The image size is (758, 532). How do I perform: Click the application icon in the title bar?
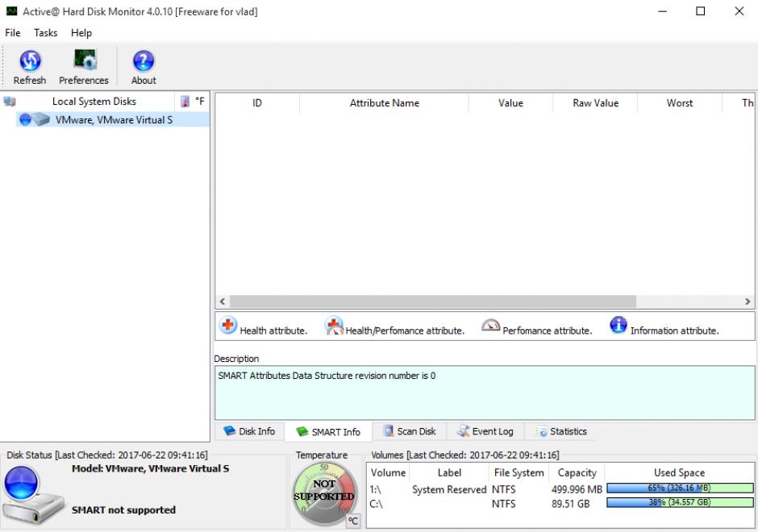click(x=11, y=11)
